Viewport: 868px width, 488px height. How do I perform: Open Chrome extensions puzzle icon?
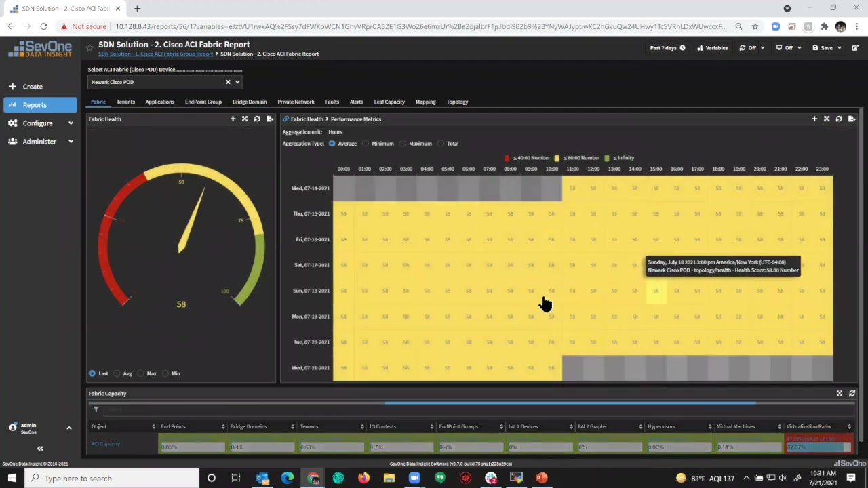point(824,26)
